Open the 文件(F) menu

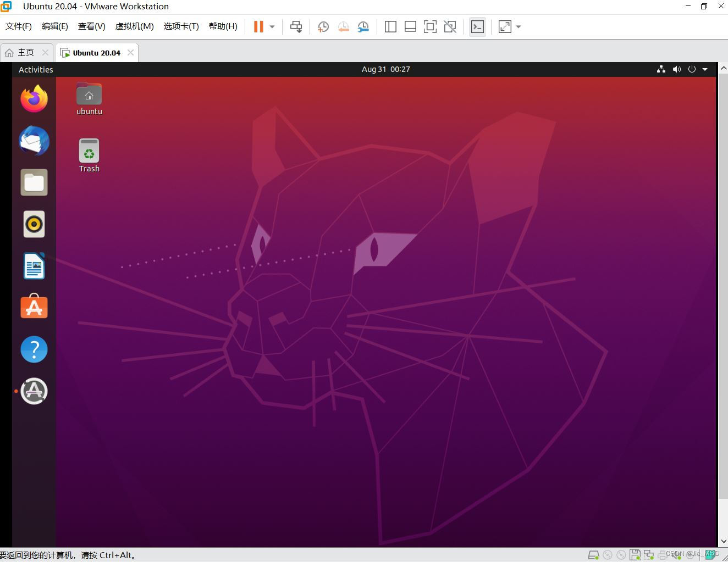pos(19,26)
